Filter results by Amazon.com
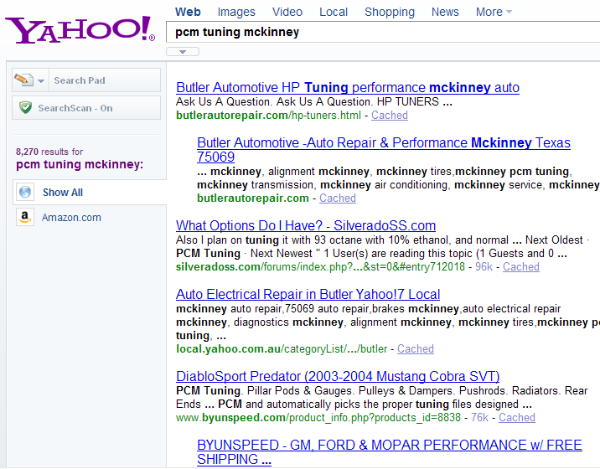 click(71, 217)
